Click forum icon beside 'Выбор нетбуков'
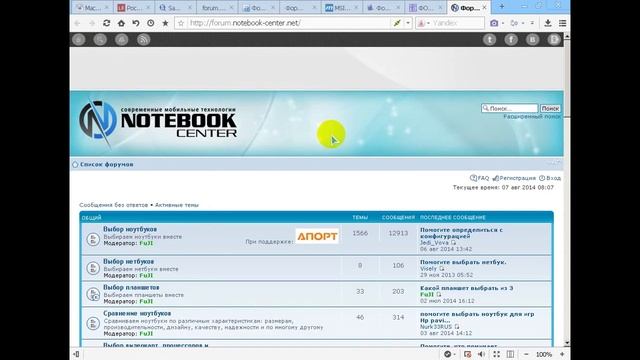This screenshot has height=360, width=640. [x=93, y=268]
